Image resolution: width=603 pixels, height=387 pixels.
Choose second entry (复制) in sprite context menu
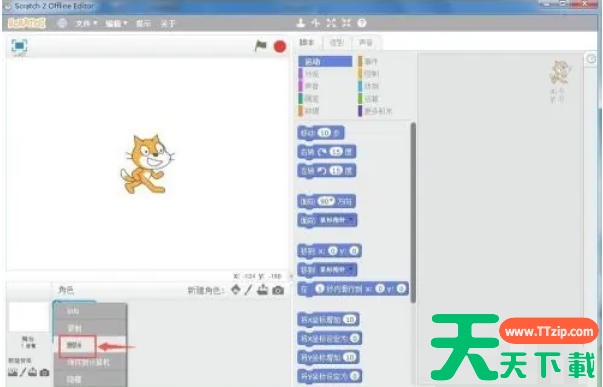tap(90, 328)
